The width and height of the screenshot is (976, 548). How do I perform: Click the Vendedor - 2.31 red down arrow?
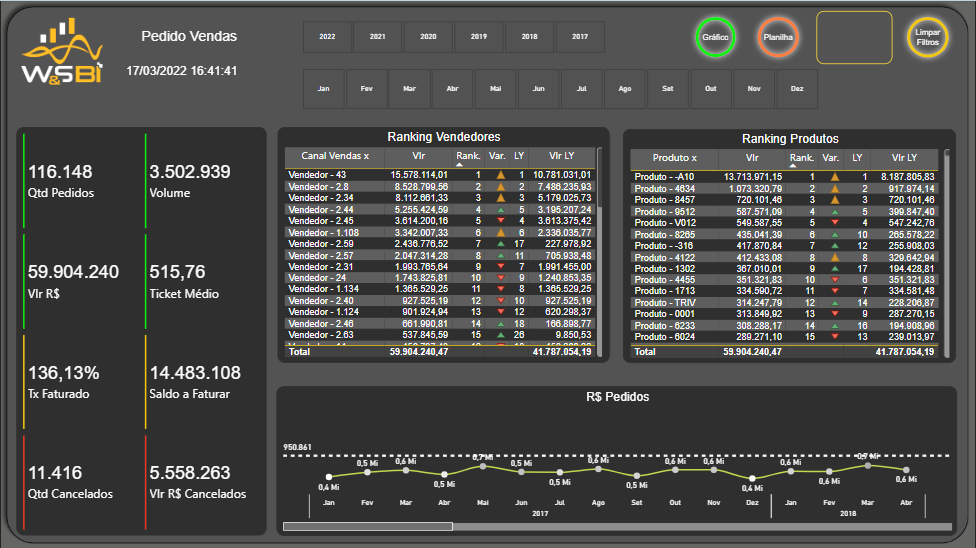[500, 267]
